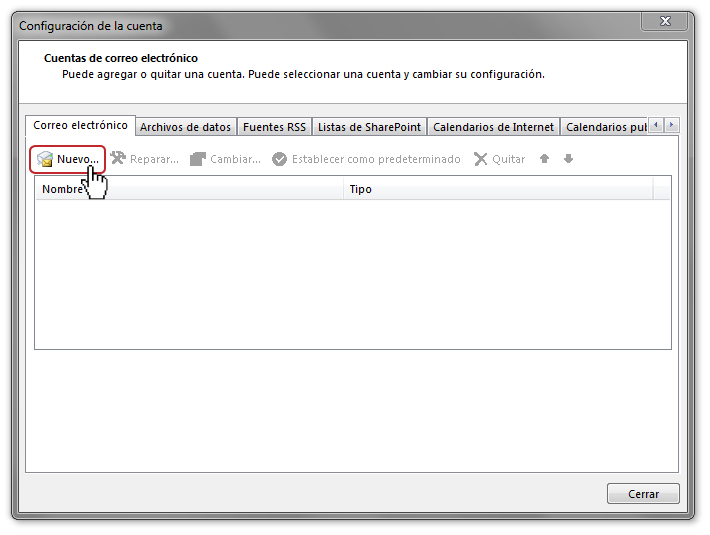Image resolution: width=710 pixels, height=535 pixels.
Task: Move account down with the down arrow
Action: (x=569, y=158)
